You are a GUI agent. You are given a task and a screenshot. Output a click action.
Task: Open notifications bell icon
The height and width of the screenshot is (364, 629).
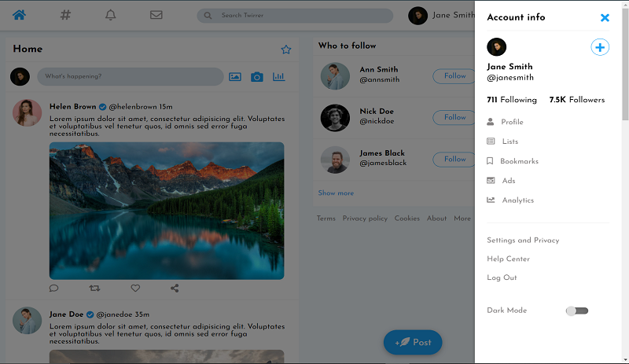[x=111, y=15]
